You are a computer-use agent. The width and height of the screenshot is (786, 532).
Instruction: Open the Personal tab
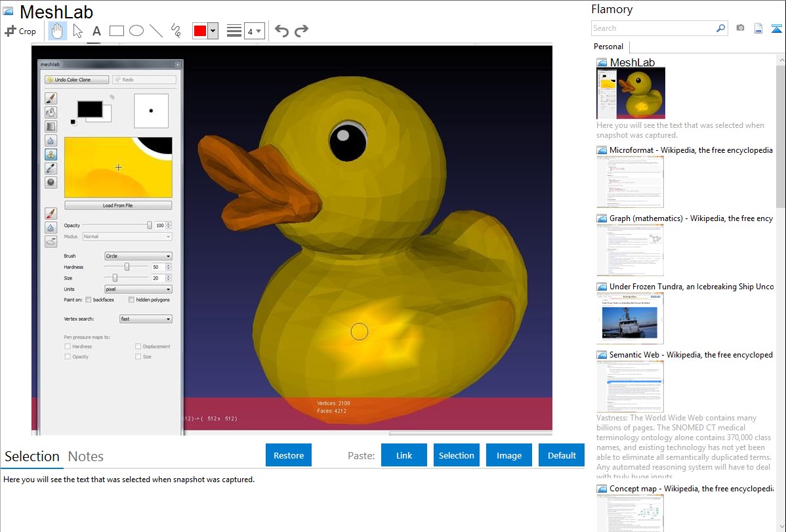pos(608,47)
